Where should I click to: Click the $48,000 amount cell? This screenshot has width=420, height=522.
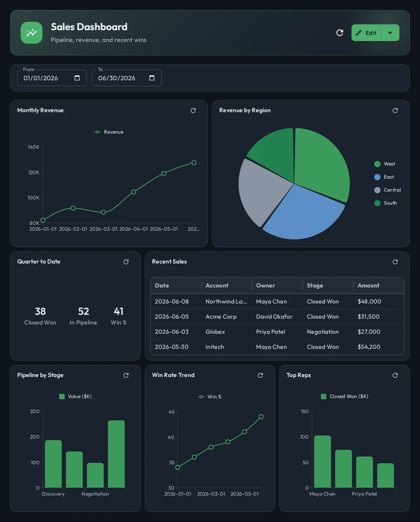(x=379, y=301)
